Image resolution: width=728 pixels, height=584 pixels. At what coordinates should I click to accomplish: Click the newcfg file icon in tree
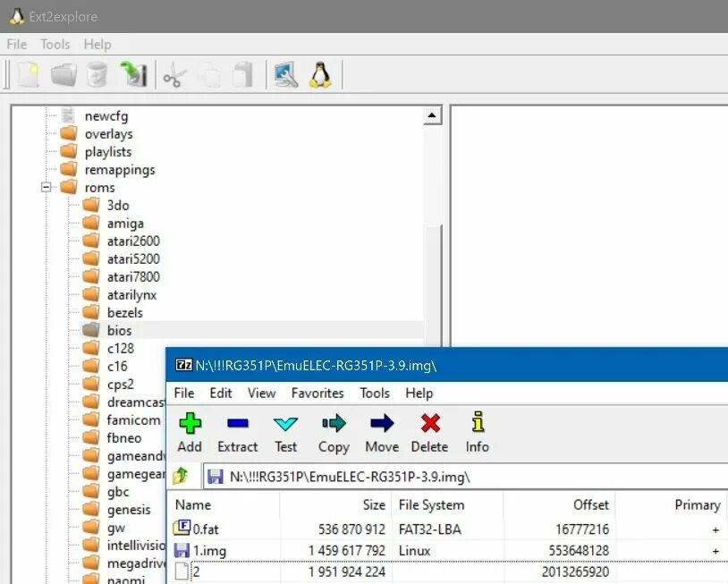[68, 115]
